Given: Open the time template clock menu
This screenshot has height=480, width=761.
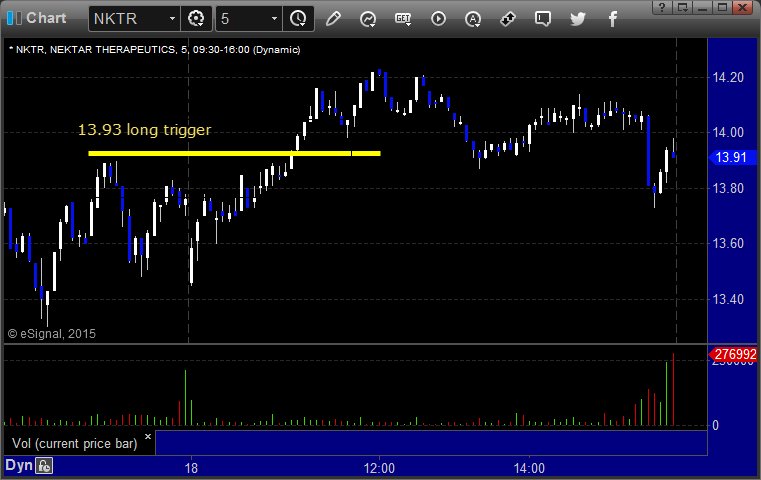Looking at the screenshot, I should pos(298,19).
